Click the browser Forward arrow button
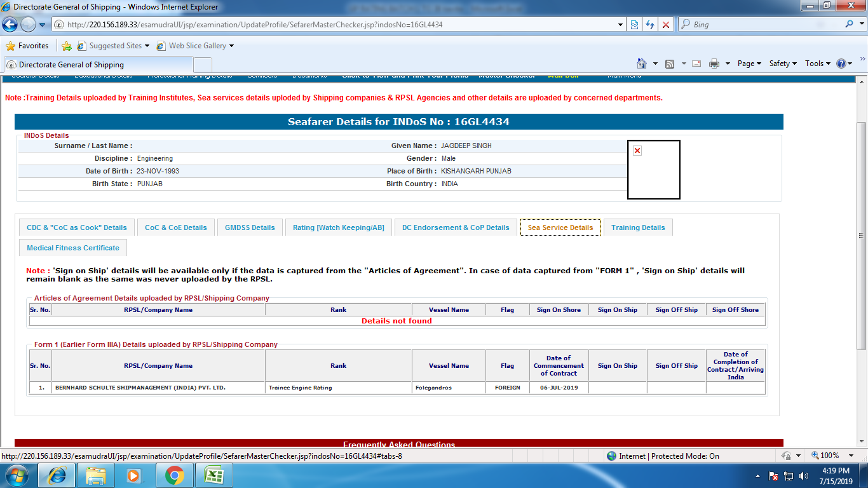 coord(28,25)
